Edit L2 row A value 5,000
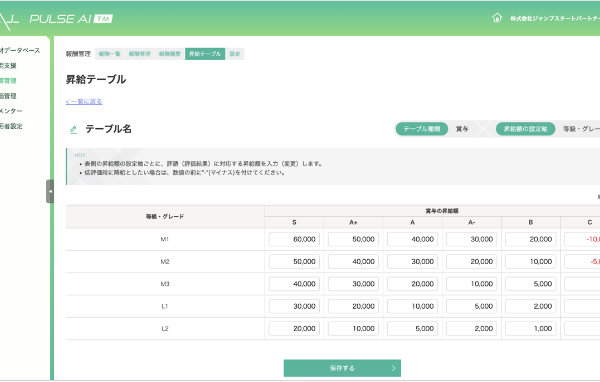The height and width of the screenshot is (382, 600). point(412,328)
